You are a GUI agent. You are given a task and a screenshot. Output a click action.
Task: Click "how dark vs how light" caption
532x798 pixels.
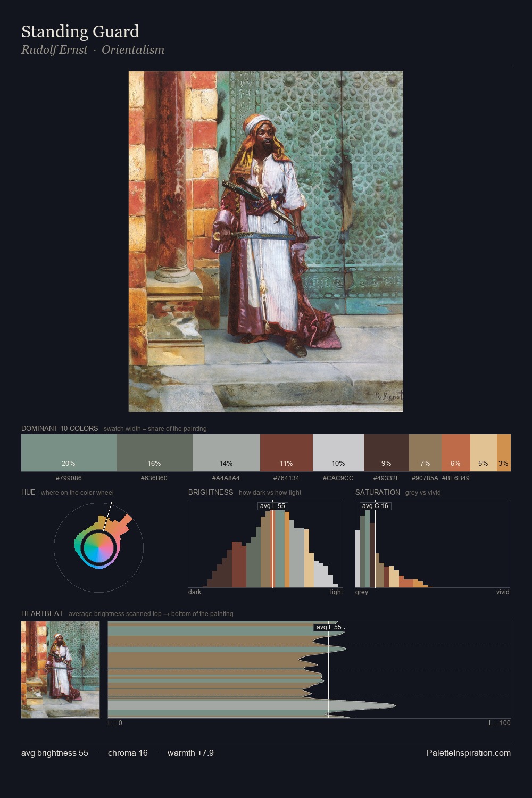point(270,493)
